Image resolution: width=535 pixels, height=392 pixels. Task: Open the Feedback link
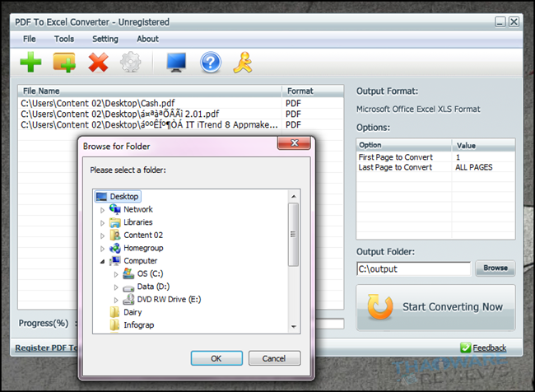pyautogui.click(x=490, y=348)
